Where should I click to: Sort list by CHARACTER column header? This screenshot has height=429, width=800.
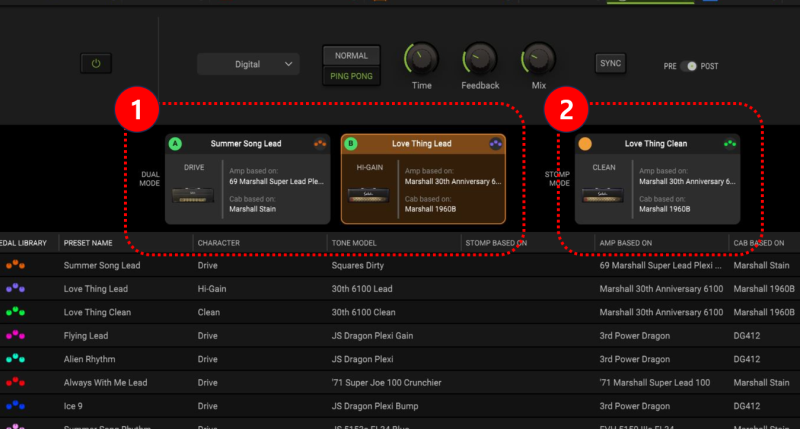pos(219,243)
